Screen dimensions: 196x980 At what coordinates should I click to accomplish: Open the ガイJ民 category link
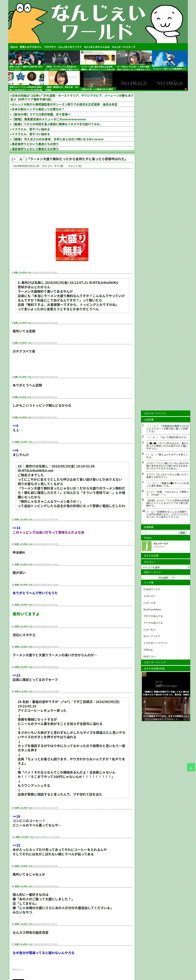pos(59,166)
